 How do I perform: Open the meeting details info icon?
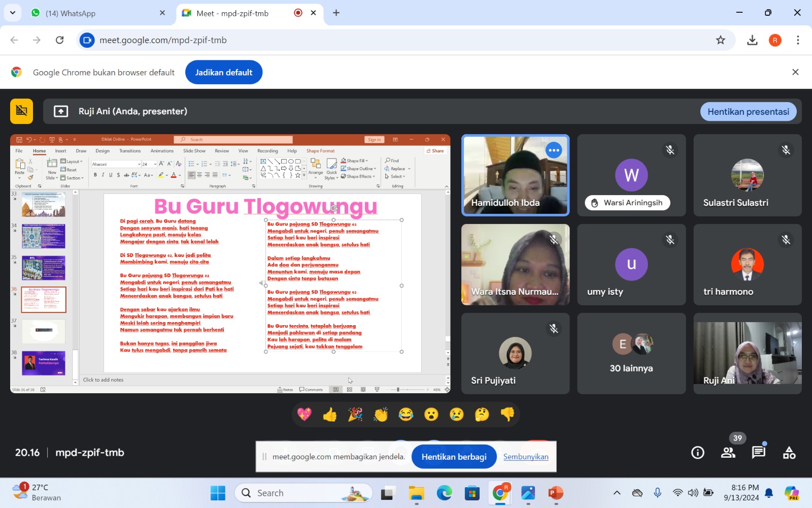pos(698,453)
